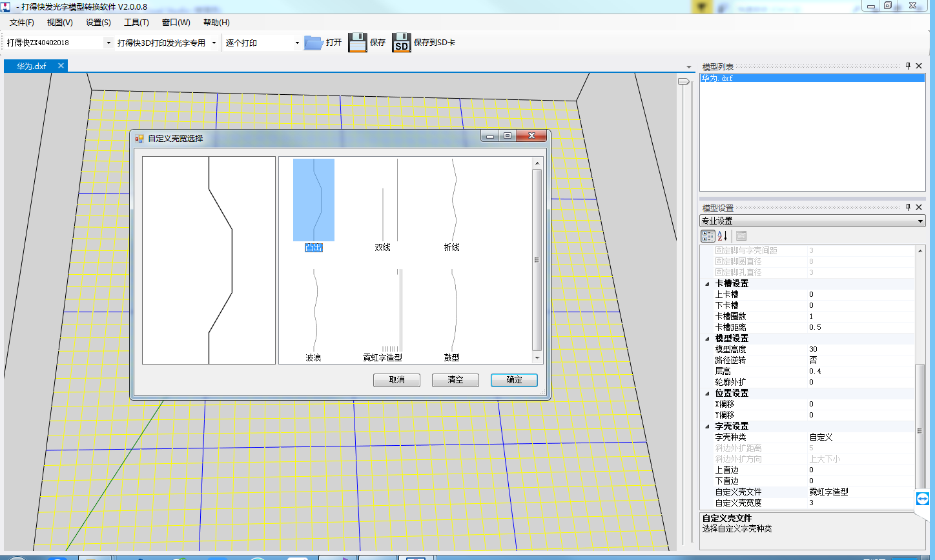The image size is (935, 560).
Task: Sort properties alphabetically with A-Z icon
Action: click(x=723, y=236)
